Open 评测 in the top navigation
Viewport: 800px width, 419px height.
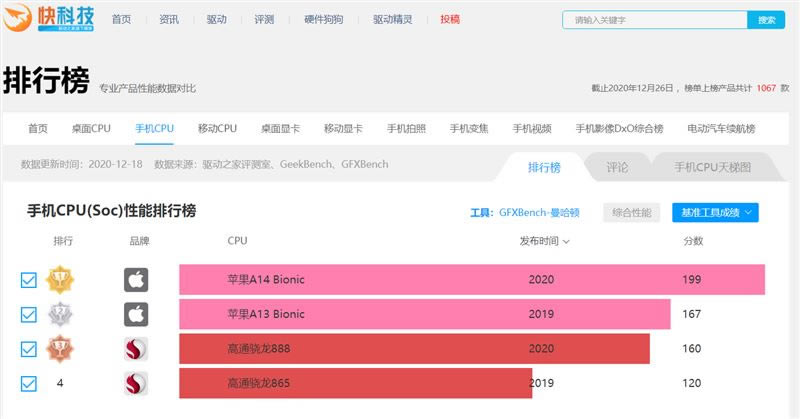coord(264,19)
